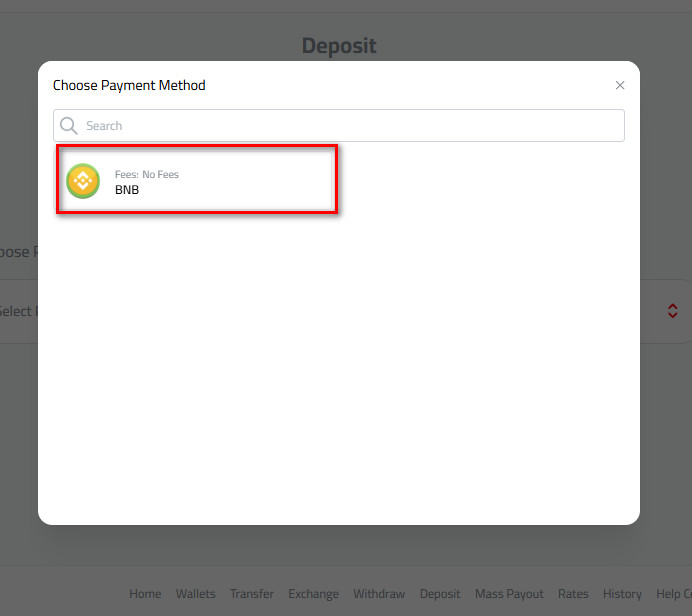
Task: Close the Choose Payment Method dialog
Action: pyautogui.click(x=620, y=85)
